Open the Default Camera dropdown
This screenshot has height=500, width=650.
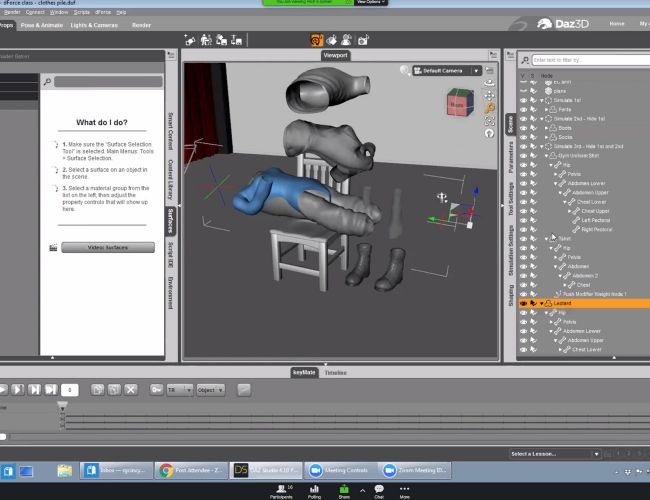[x=444, y=71]
